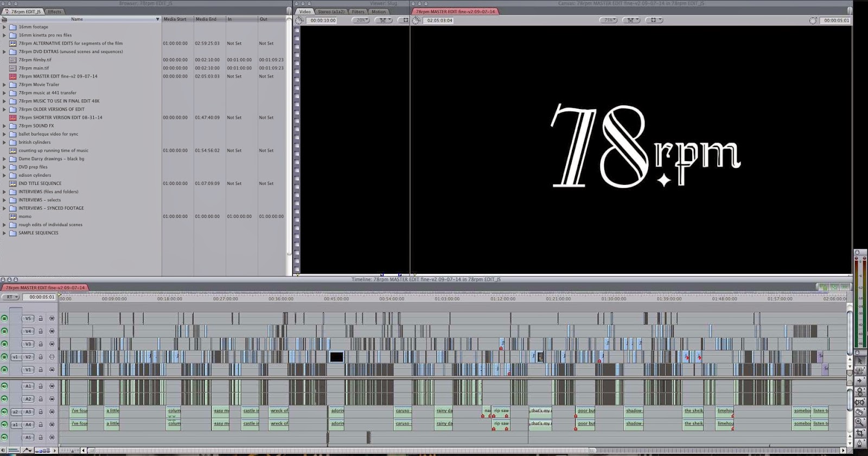The image size is (868, 456).
Task: Select the Crop tool in palette
Action: [860, 433]
